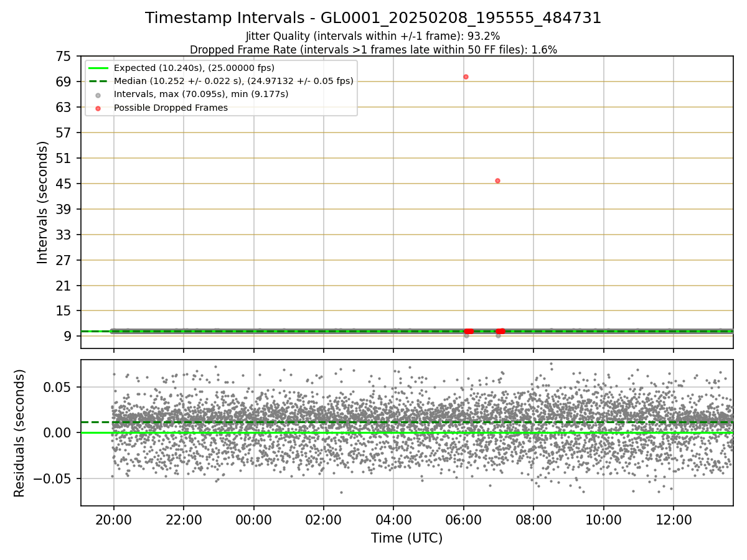Click the 57 tick label on the intervals axis
The height and width of the screenshot is (560, 747).
click(x=64, y=133)
